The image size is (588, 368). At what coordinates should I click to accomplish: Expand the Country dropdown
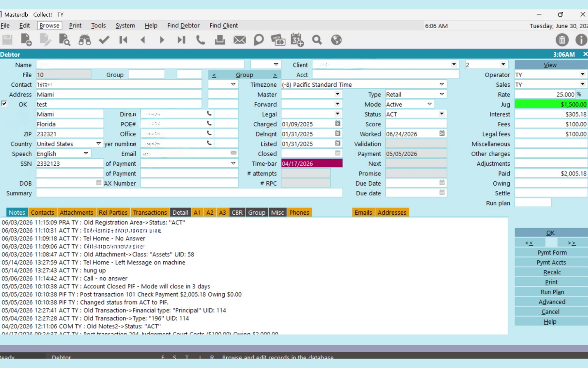tap(98, 144)
